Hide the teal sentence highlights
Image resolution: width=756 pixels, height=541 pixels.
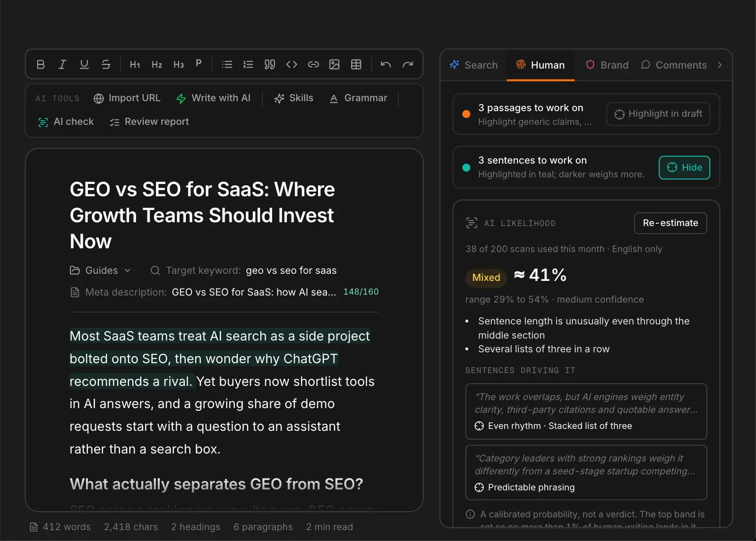pos(685,167)
